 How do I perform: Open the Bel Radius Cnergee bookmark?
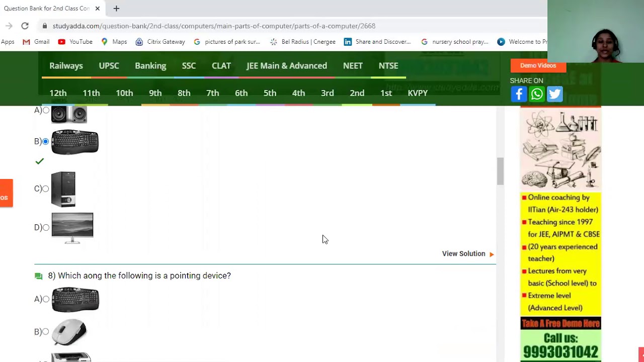pos(303,42)
